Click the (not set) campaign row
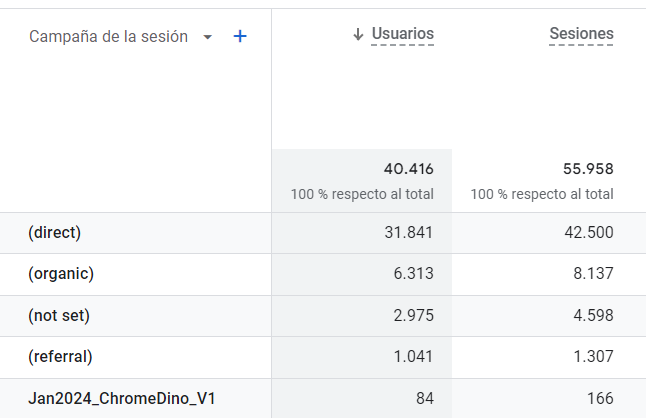646x418 pixels. pyautogui.click(x=59, y=315)
